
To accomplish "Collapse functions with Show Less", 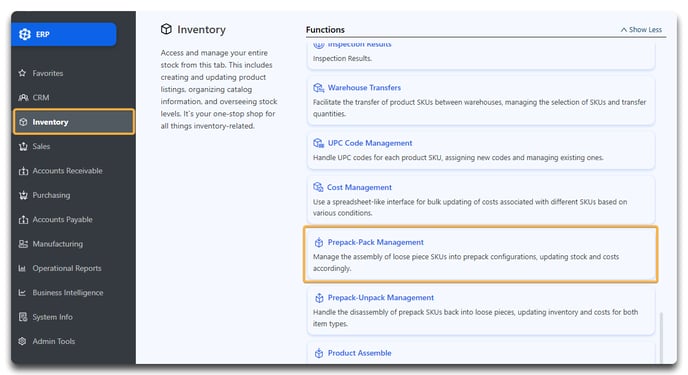I will tap(641, 29).
